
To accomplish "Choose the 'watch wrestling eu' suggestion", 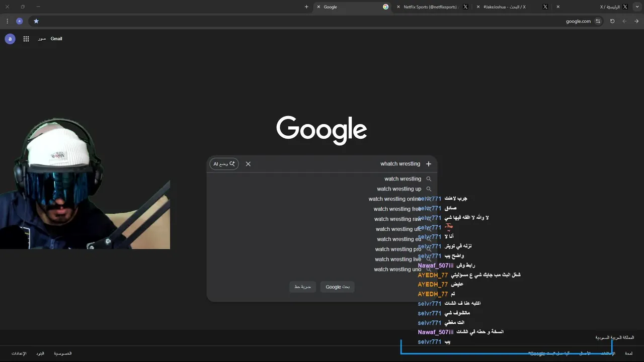I will point(322,239).
